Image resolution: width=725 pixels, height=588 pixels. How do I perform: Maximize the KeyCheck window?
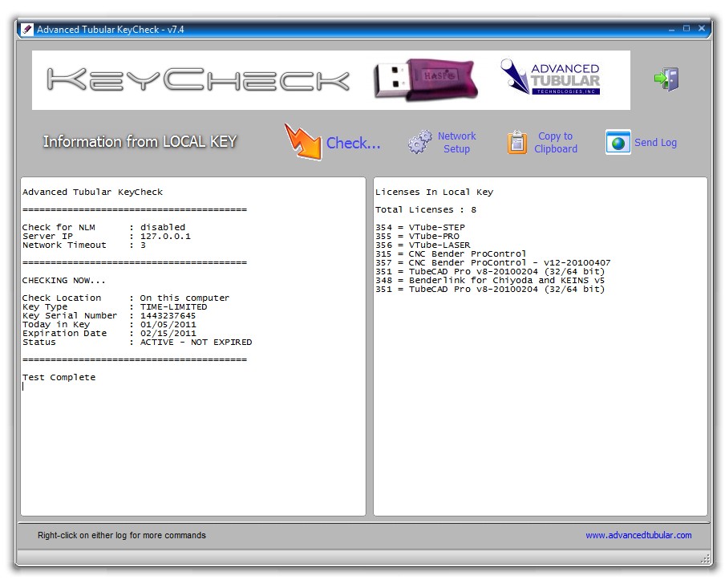(687, 29)
